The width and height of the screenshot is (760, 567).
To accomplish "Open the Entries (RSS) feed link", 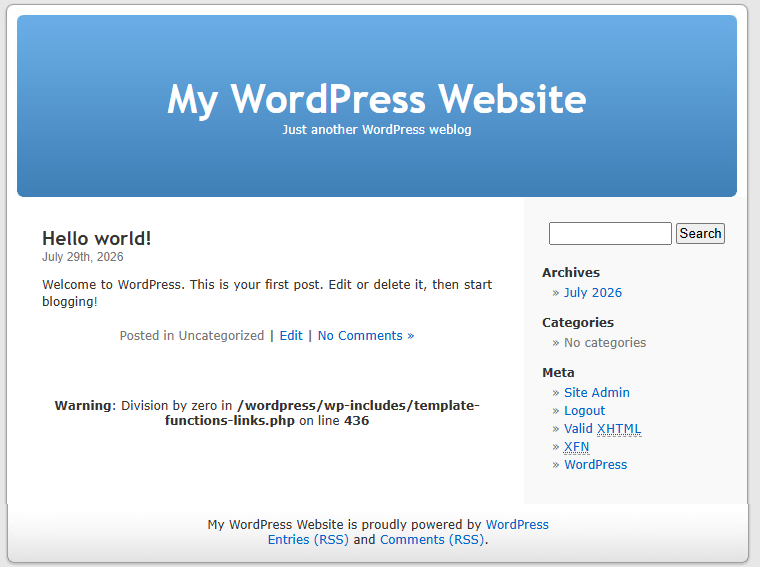I will point(308,539).
